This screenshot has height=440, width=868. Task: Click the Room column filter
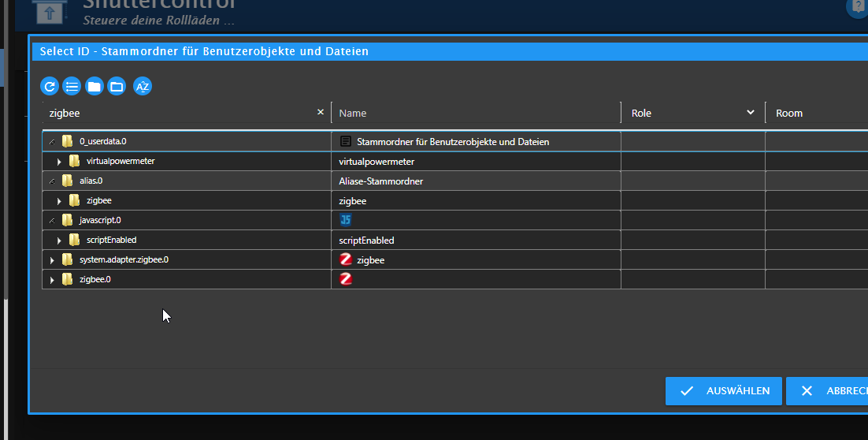(818, 113)
